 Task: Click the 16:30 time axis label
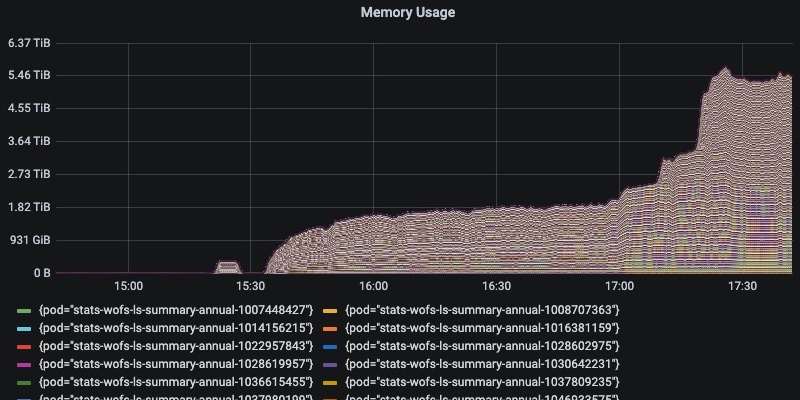pos(496,286)
